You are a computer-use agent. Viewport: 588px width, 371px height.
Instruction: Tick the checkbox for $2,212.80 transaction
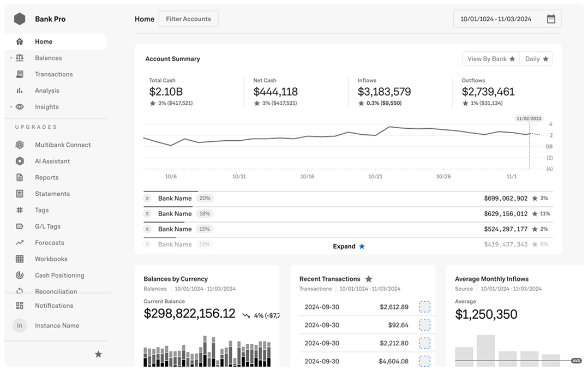click(424, 343)
